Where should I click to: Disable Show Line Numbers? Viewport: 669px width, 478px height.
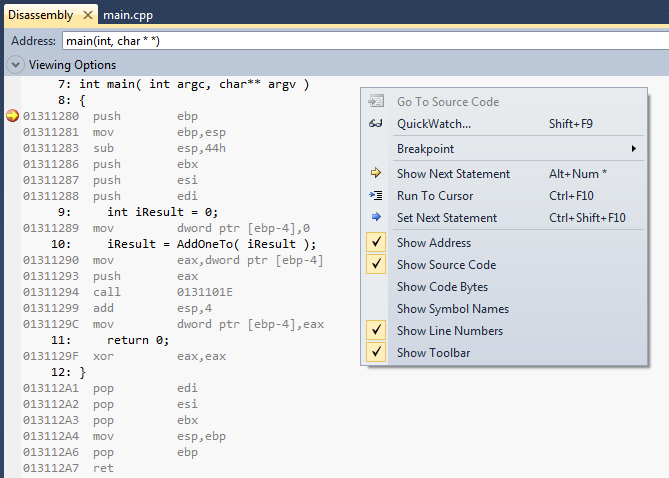click(x=449, y=331)
